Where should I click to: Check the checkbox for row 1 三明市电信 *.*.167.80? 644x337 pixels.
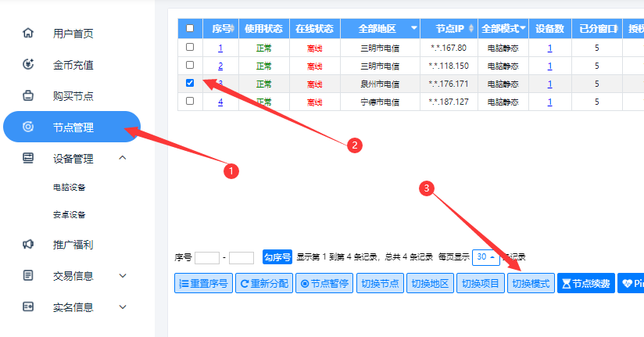[x=190, y=47]
